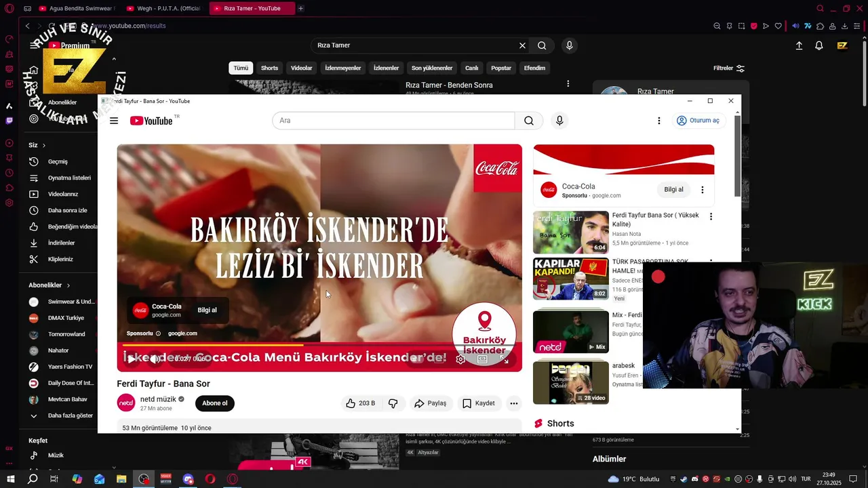
Task: Click the YouTube logo in the popup window
Action: coord(151,121)
